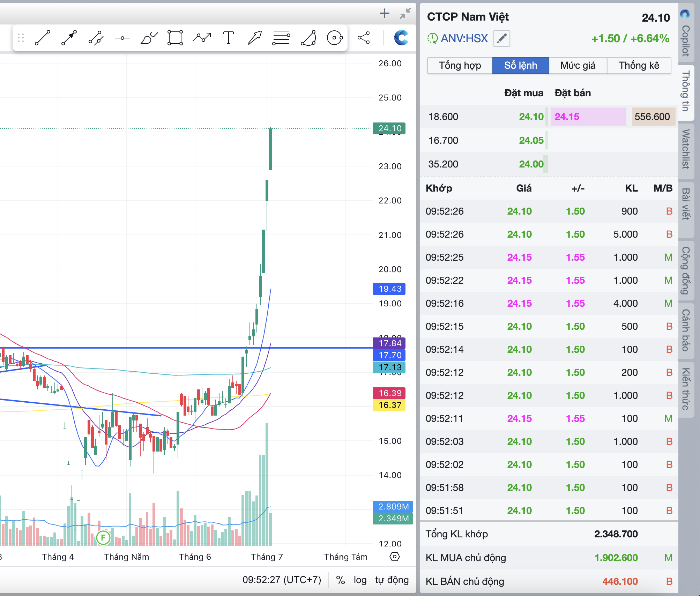Viewport: 700px width, 596px height.
Task: Select the arrow line tool
Action: tap(69, 38)
